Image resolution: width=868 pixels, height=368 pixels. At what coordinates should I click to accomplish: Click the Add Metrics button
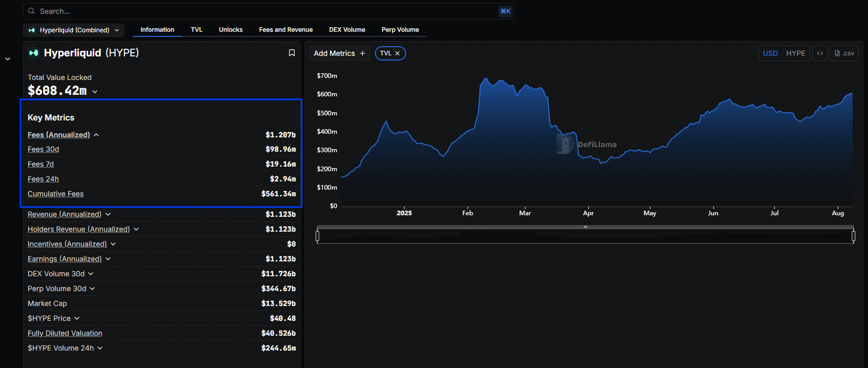tap(340, 53)
